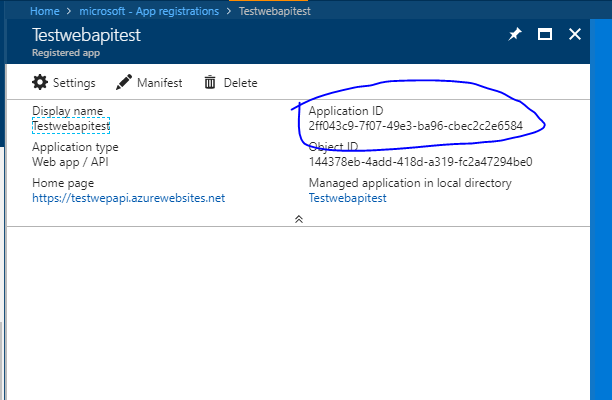Open Manifest from the toolbar label
This screenshot has width=612, height=400.
click(x=159, y=83)
